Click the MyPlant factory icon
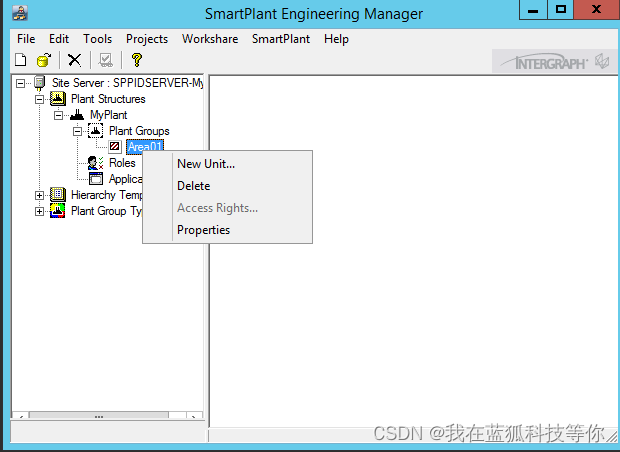620x452 pixels. [77, 115]
